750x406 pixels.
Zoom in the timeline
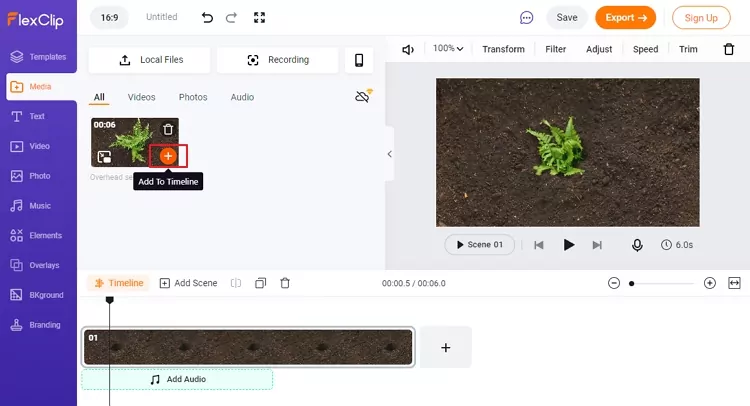710,283
